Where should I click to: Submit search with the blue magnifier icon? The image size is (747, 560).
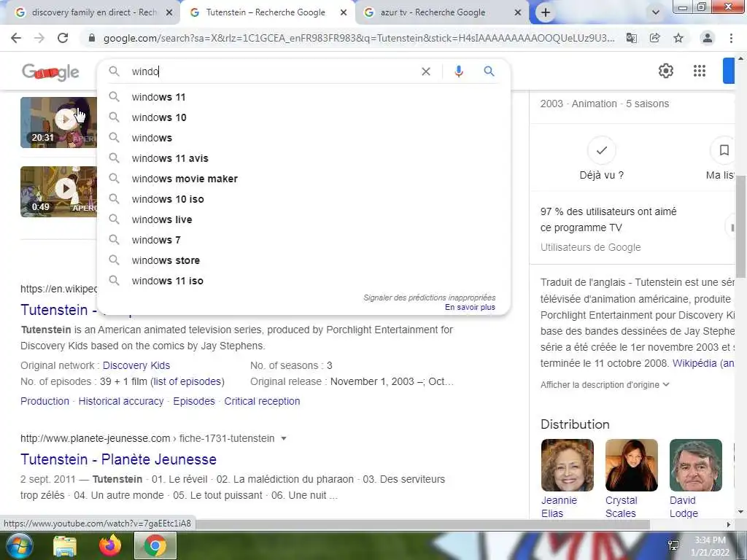[489, 71]
